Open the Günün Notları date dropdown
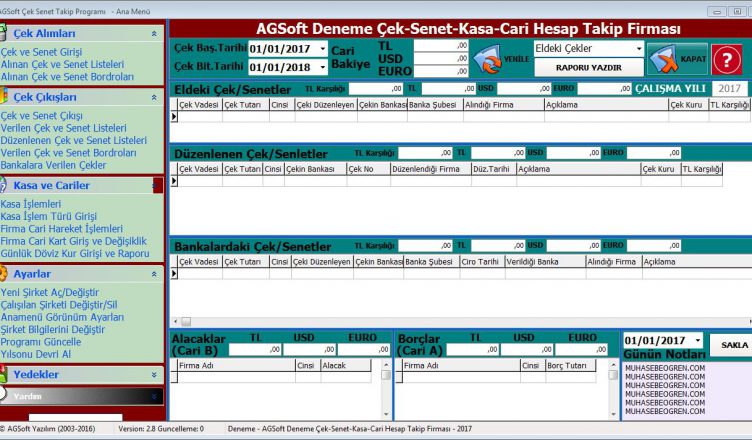The width and height of the screenshot is (752, 440). 698,340
